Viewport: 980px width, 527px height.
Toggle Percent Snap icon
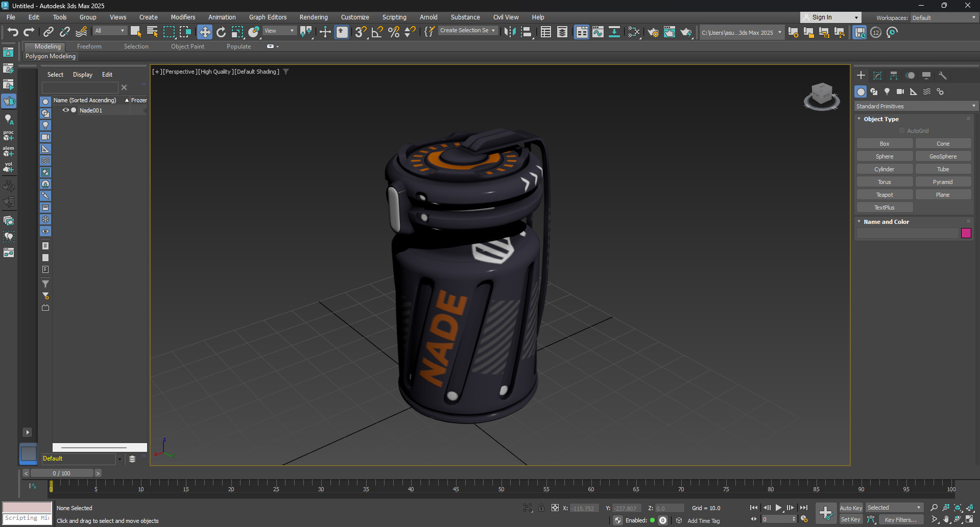tap(394, 32)
